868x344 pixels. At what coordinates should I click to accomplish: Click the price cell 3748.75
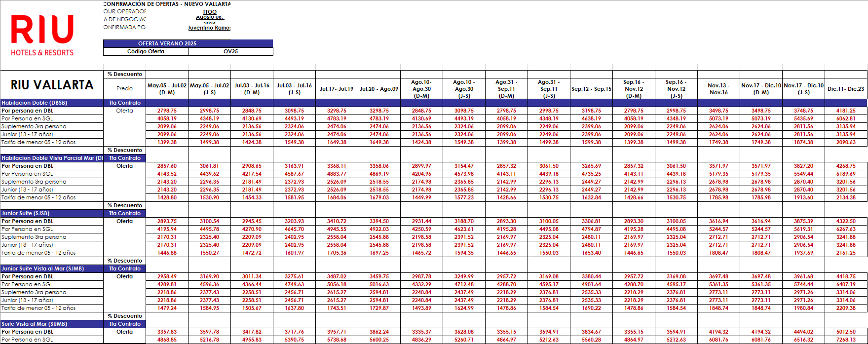803,111
